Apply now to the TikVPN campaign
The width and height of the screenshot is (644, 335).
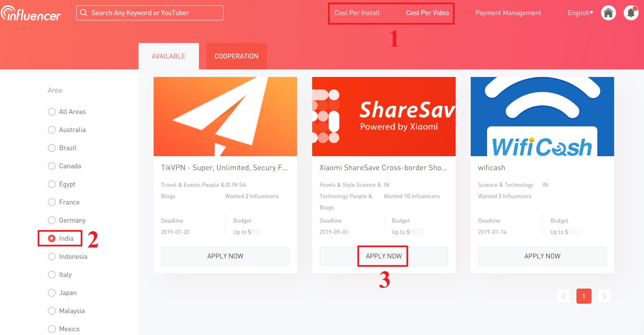tap(225, 256)
